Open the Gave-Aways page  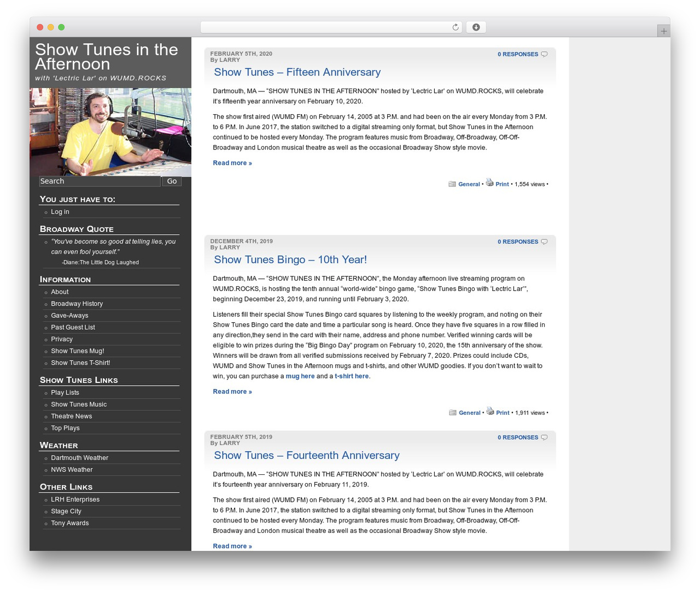69,316
